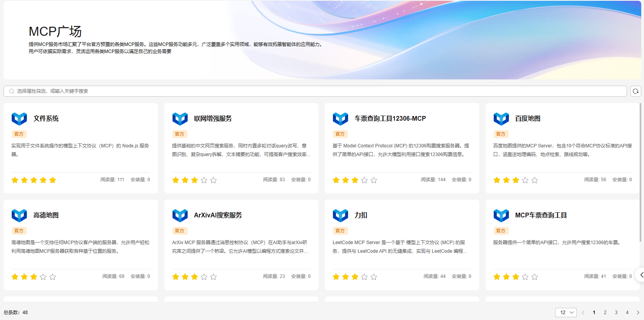The width and height of the screenshot is (644, 320).
Task: Click the 力扣 card description about LeetCode
Action: coord(400,247)
